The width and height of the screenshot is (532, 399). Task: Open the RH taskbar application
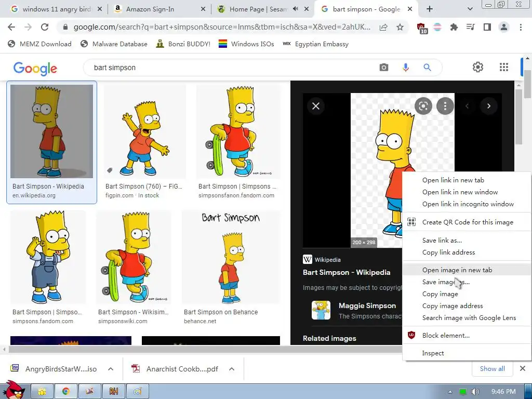(x=113, y=392)
